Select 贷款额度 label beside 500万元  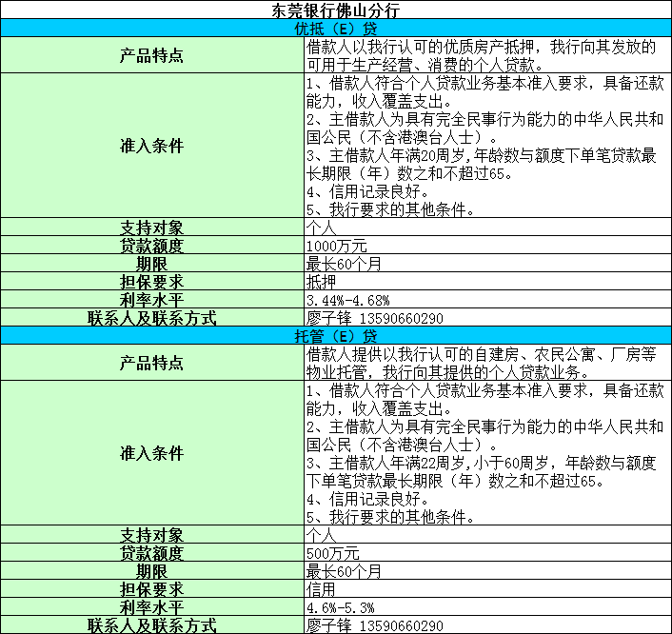click(152, 552)
